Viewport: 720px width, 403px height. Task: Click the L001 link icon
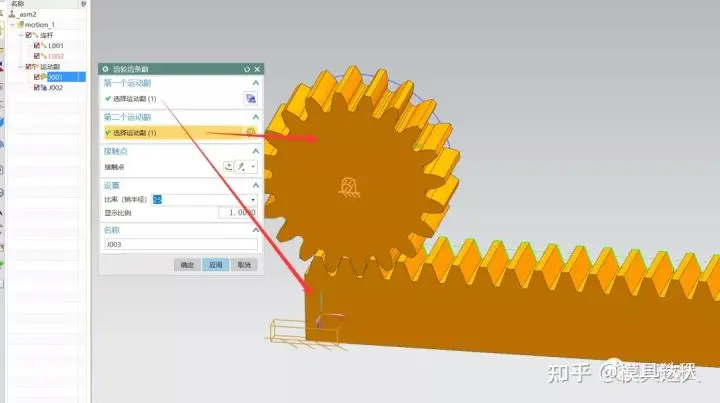point(44,45)
